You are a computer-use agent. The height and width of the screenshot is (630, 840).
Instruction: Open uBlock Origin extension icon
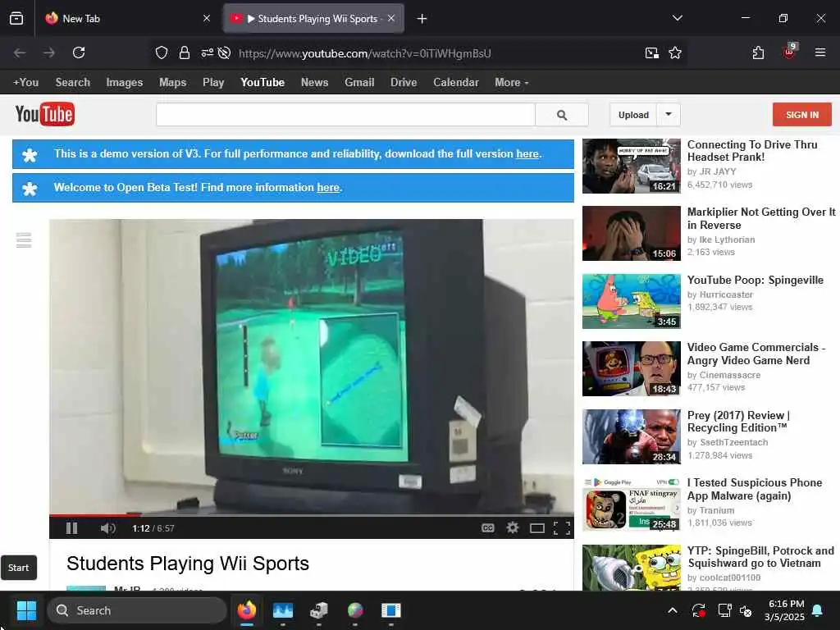[x=789, y=52]
